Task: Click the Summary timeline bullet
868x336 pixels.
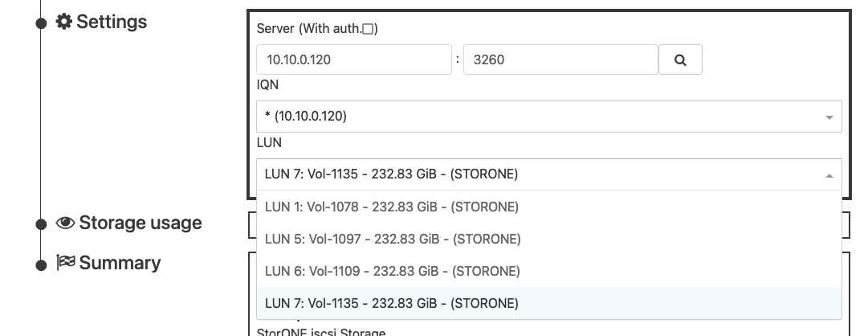Action: [41, 265]
